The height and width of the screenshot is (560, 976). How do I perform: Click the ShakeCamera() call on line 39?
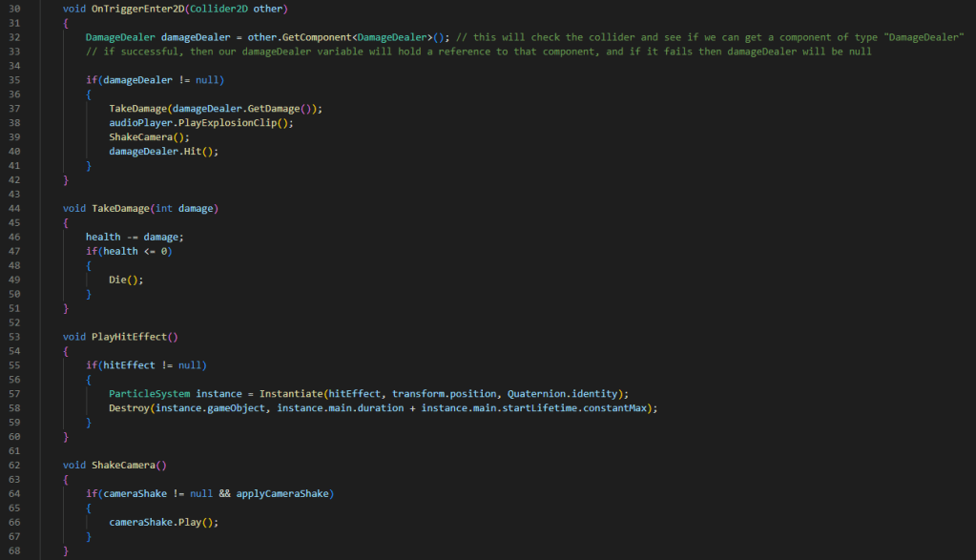coord(146,136)
